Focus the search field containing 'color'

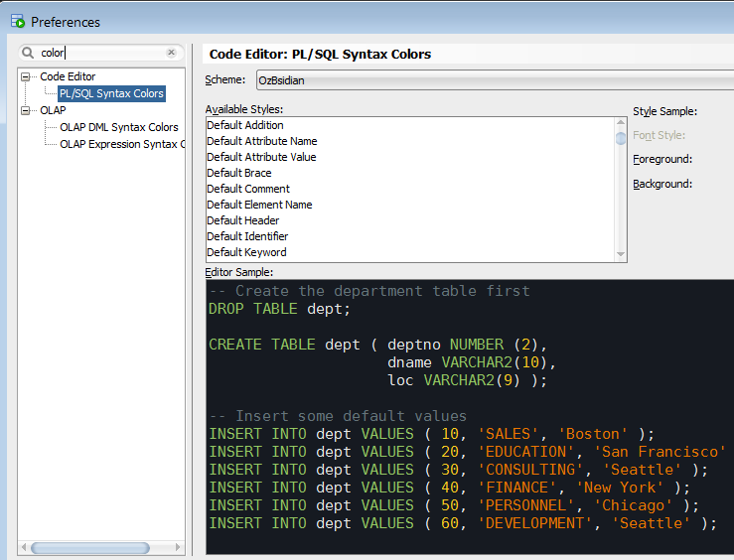[100, 53]
